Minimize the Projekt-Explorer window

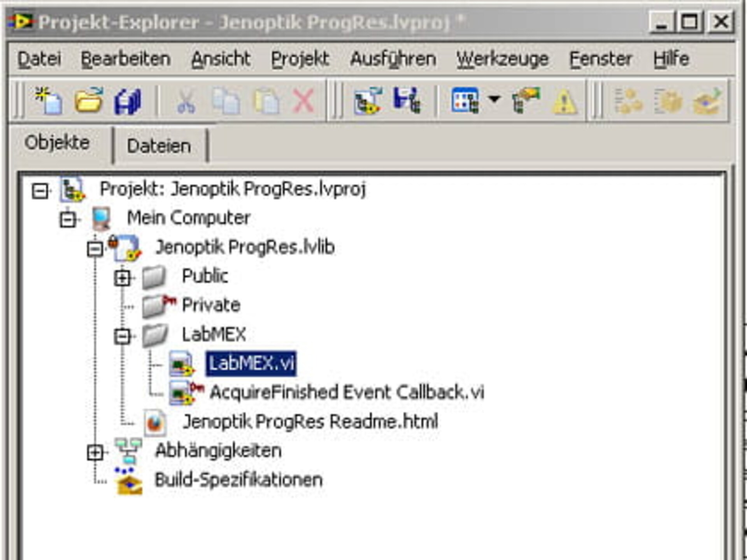tap(661, 22)
